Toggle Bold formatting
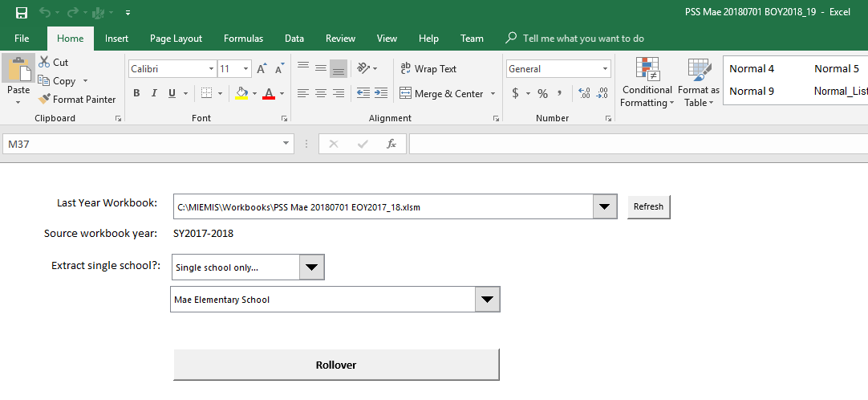The width and height of the screenshot is (868, 400). click(x=136, y=94)
